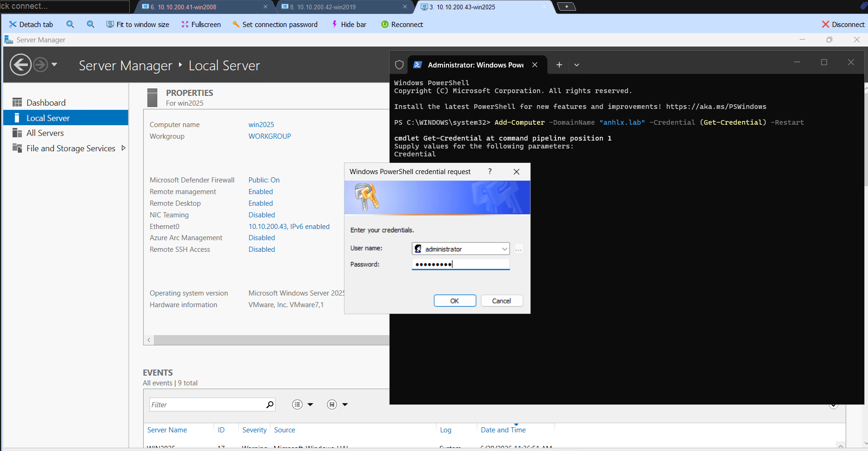Viewport: 868px width, 451px height.
Task: Open All Servers in the sidebar
Action: click(x=45, y=133)
